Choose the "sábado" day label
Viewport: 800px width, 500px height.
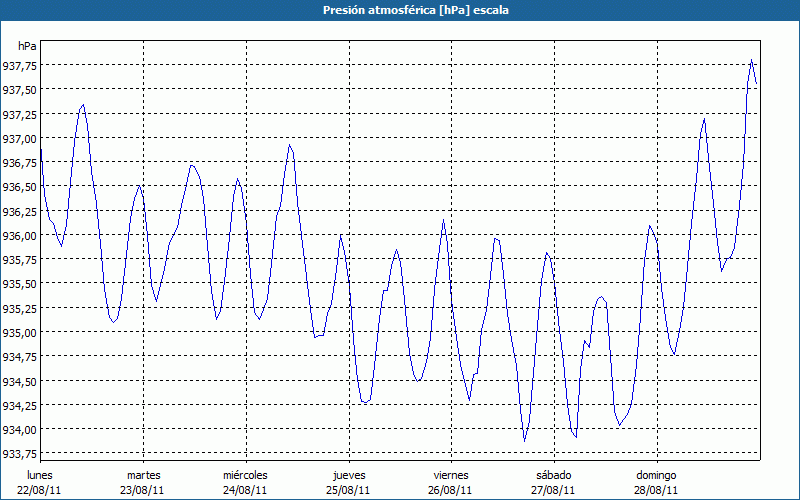[553, 475]
